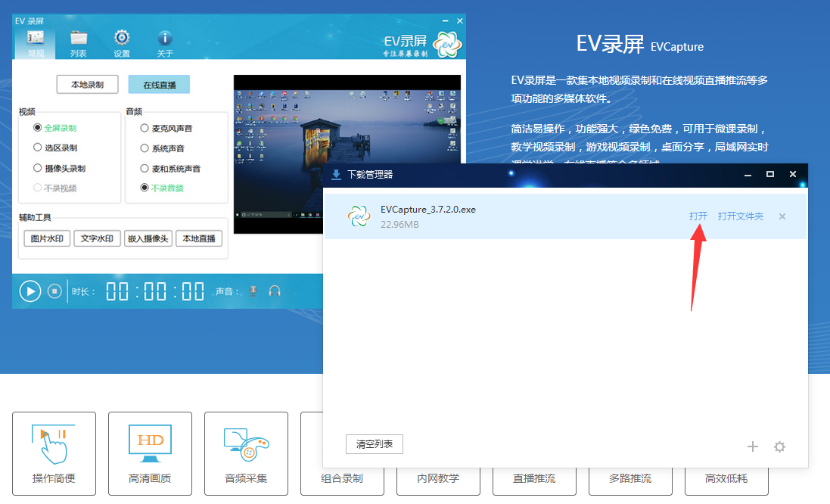The width and height of the screenshot is (830, 504).
Task: Select 麦克风声音 audio option
Action: coord(166,128)
